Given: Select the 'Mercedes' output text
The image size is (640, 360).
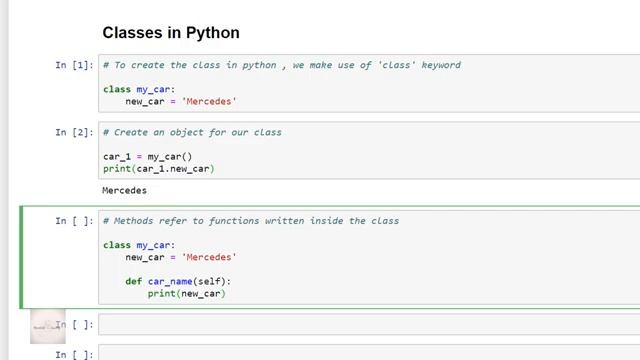Looking at the screenshot, I should tap(124, 191).
